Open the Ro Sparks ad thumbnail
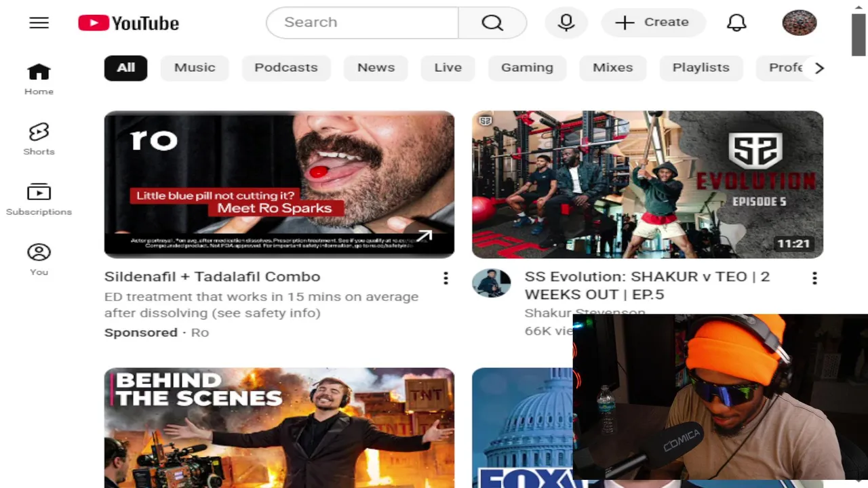 pos(279,184)
